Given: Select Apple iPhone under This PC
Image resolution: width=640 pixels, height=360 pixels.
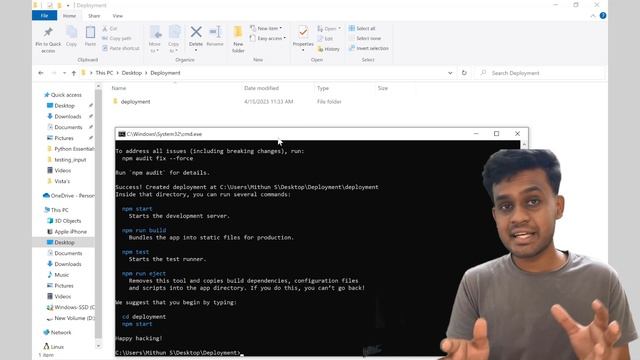Looking at the screenshot, I should coord(67,232).
